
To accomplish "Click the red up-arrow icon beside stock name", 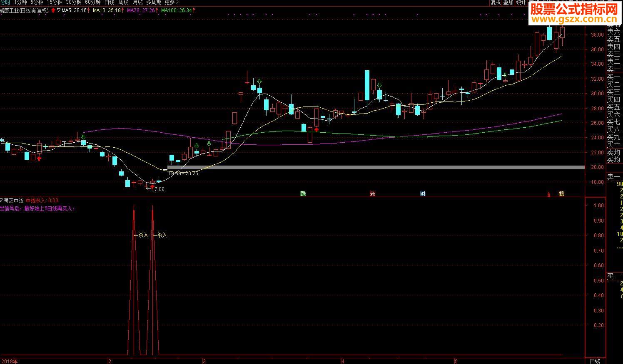I will click(53, 10).
